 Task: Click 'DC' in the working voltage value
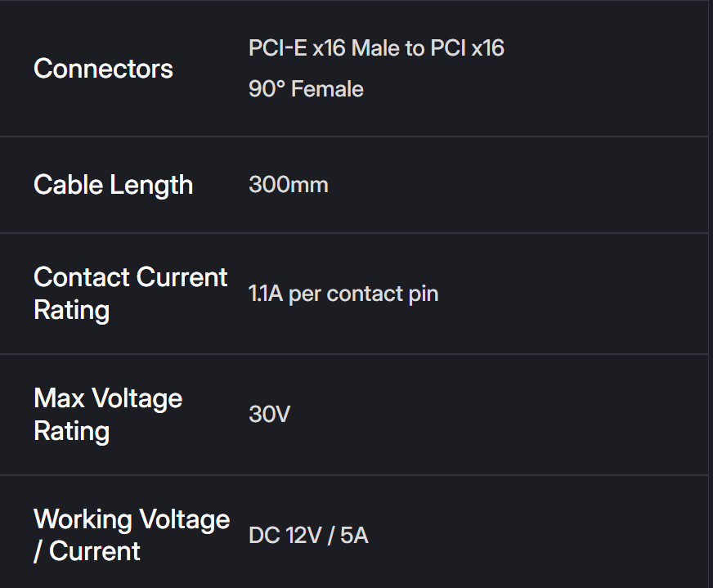pos(264,536)
